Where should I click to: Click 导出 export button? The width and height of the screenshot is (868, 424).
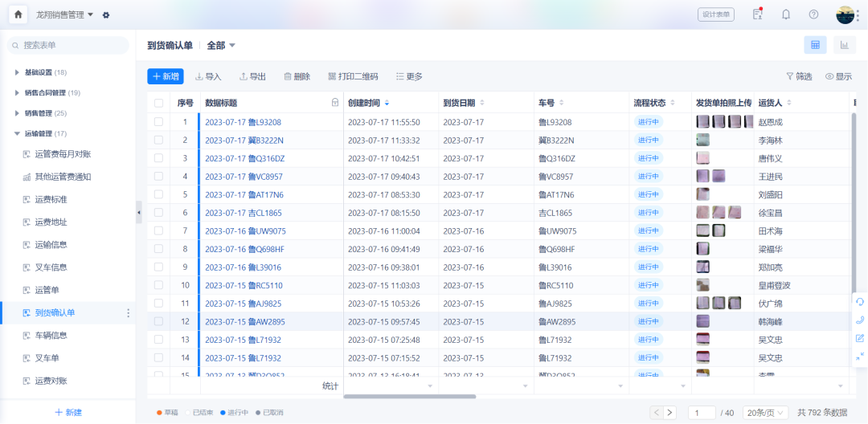point(252,77)
